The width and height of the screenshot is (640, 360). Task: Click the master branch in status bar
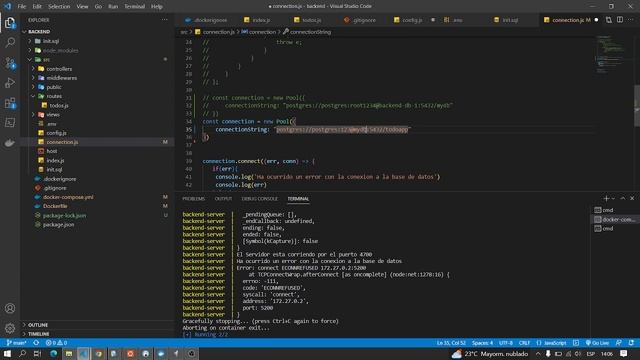coord(17,343)
